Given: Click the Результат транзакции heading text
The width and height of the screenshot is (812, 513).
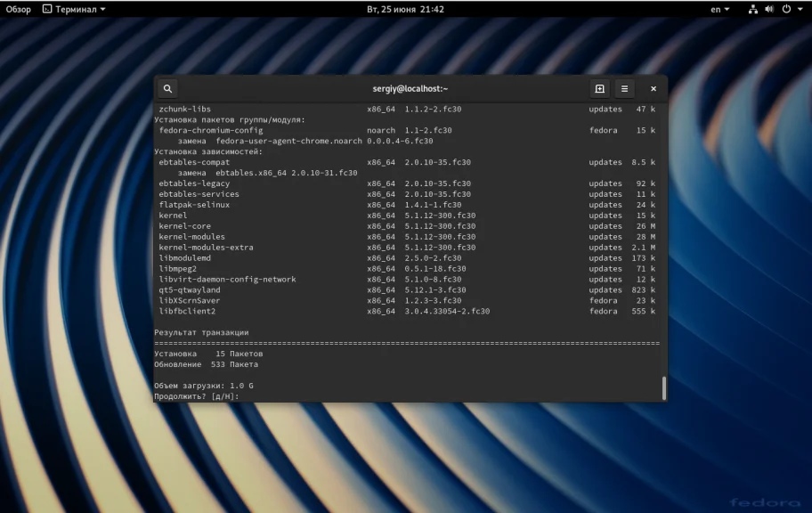Looking at the screenshot, I should click(201, 332).
